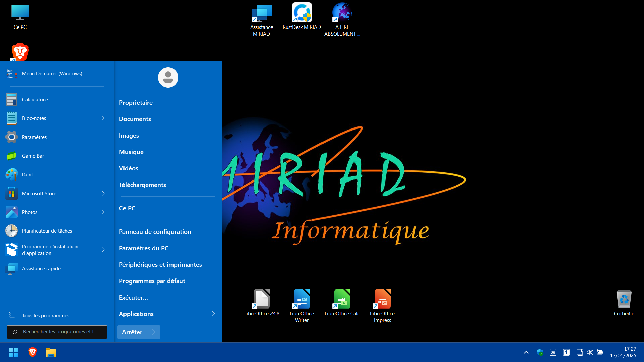Click the Arrêter shutdown button

[x=132, y=332]
